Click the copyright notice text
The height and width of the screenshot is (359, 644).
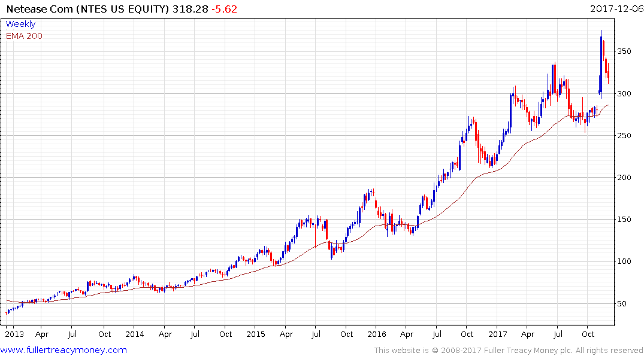pyautogui.click(x=509, y=351)
